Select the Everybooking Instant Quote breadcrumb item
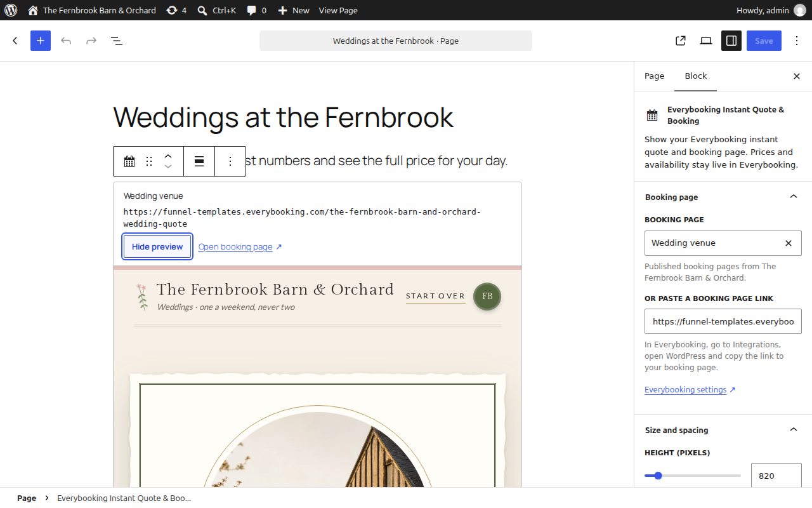The width and height of the screenshot is (812, 508). tap(124, 498)
